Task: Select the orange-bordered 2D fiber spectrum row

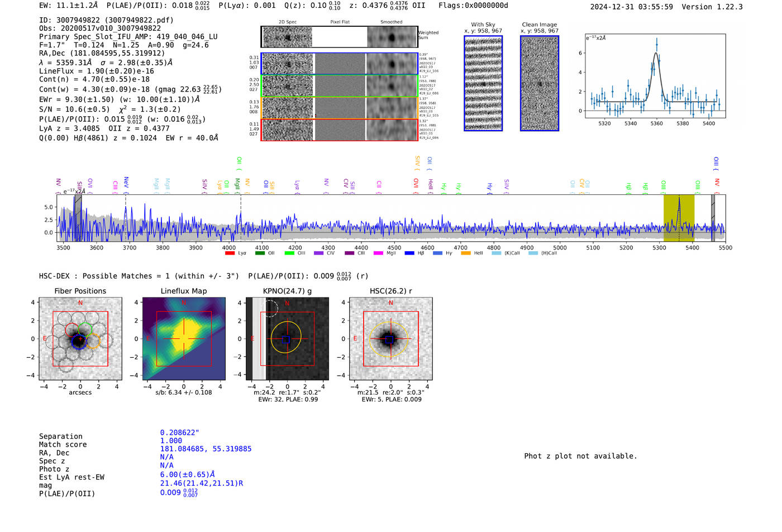Action: point(340,108)
